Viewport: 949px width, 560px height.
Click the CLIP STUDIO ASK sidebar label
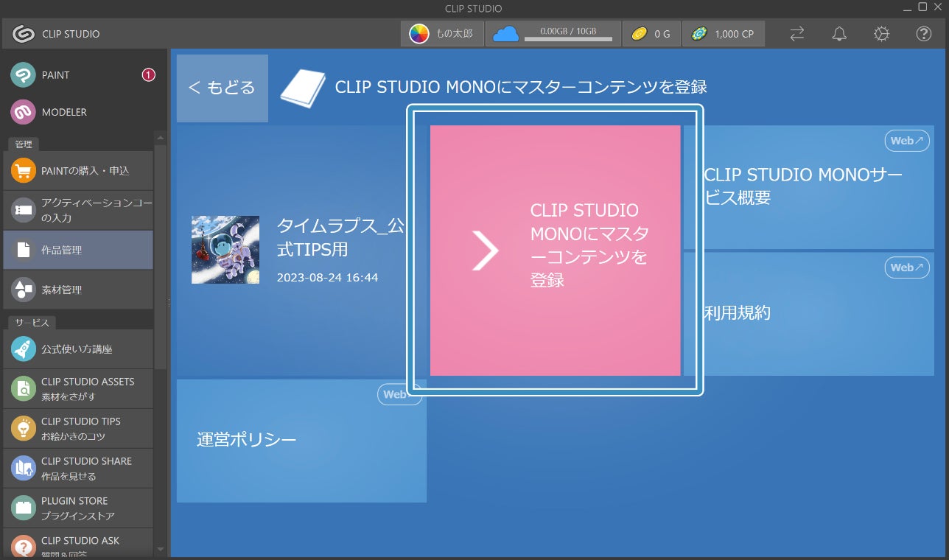click(80, 541)
